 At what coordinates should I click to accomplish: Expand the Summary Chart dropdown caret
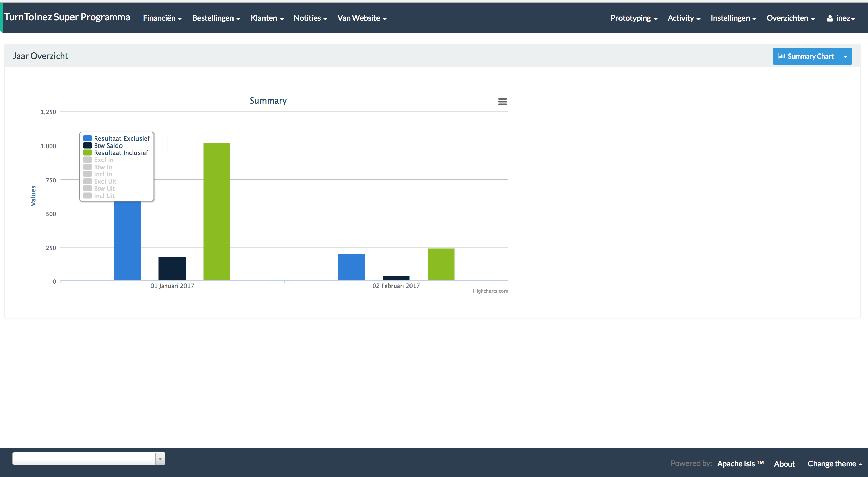point(846,57)
